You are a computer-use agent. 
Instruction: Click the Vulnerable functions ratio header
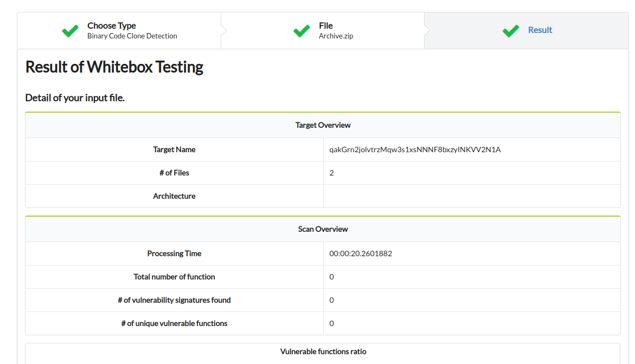click(323, 352)
